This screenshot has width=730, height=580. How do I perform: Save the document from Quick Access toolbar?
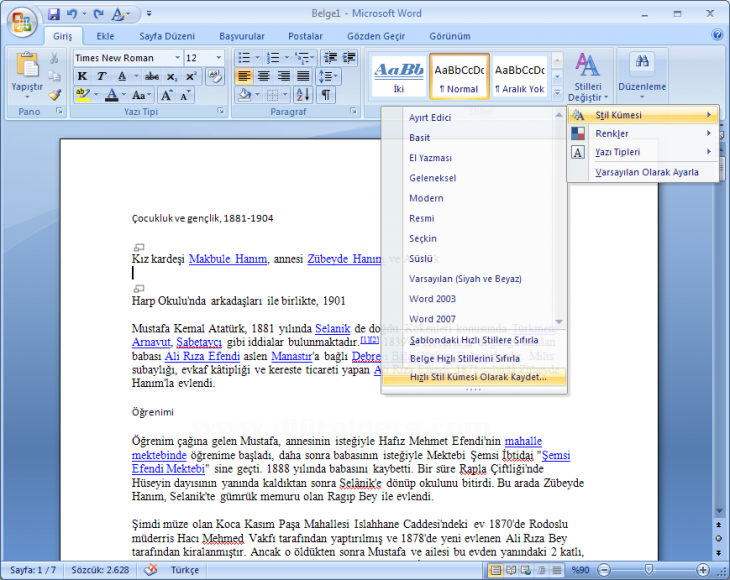click(x=54, y=15)
